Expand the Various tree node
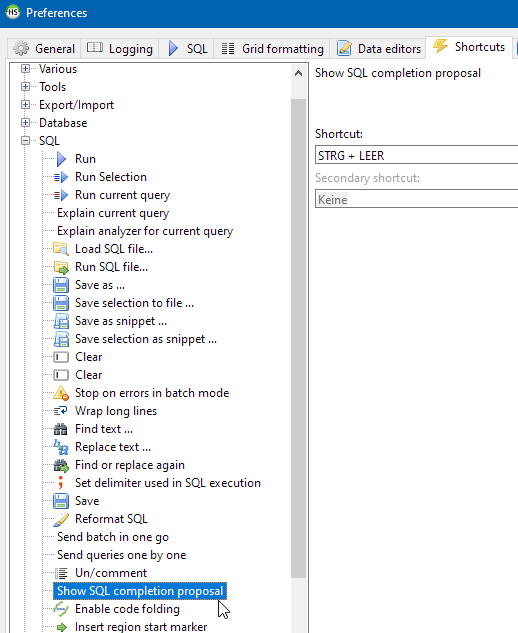518x633 pixels. point(25,69)
